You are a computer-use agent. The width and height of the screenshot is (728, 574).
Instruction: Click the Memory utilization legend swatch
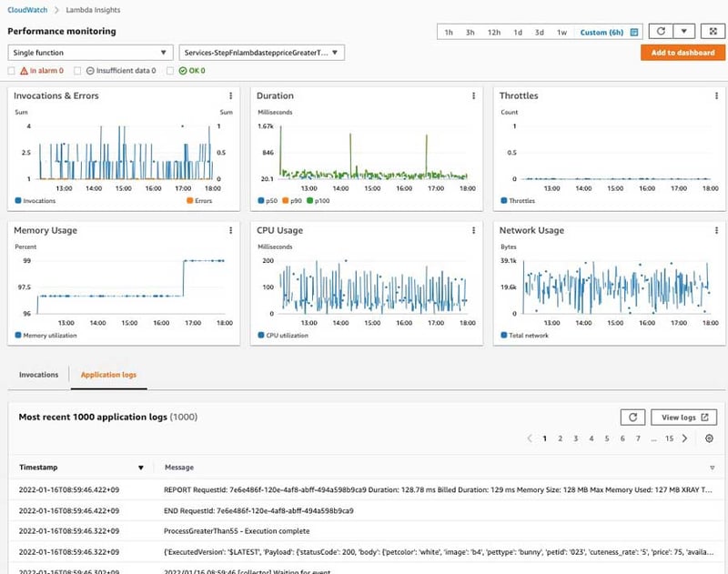18,335
